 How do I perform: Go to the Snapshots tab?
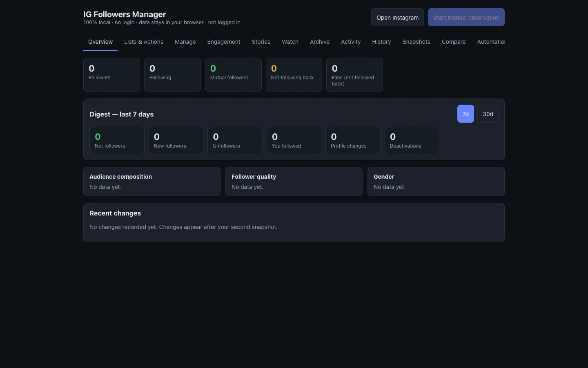416,42
